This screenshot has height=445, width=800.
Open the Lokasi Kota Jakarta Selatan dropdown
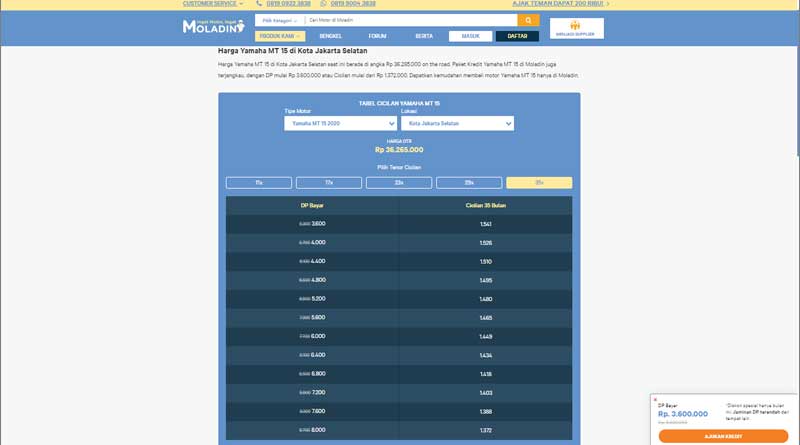pos(458,124)
